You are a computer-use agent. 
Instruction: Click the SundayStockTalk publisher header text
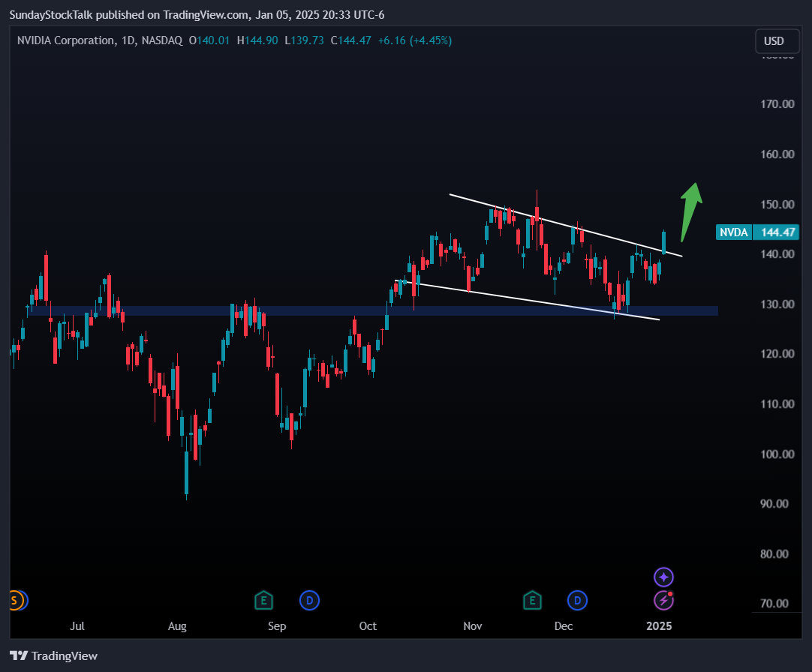(x=197, y=14)
